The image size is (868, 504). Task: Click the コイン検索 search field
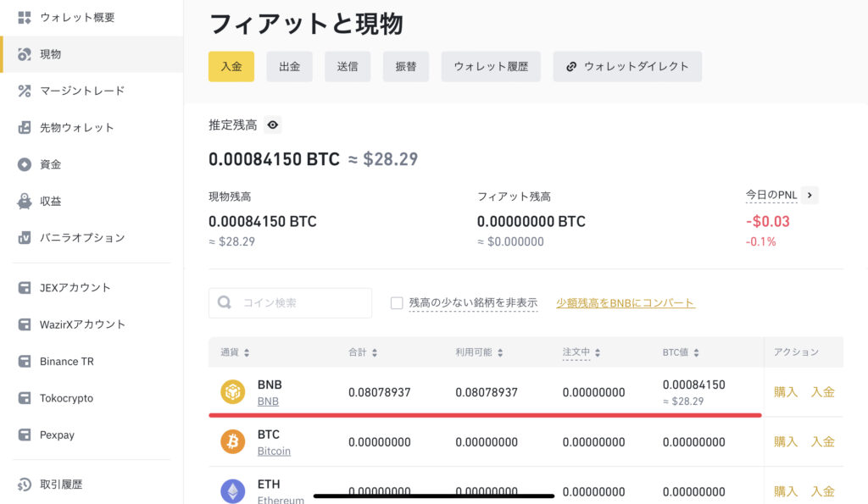(290, 302)
